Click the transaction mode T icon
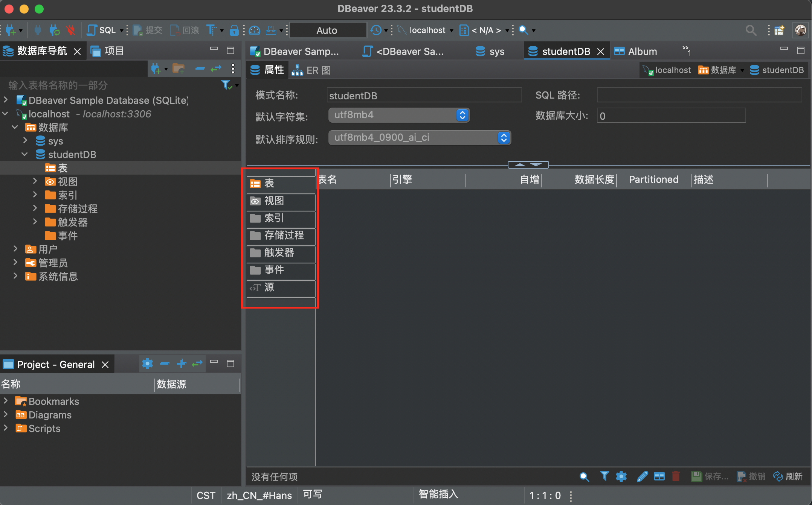Viewport: 812px width, 505px height. click(212, 30)
